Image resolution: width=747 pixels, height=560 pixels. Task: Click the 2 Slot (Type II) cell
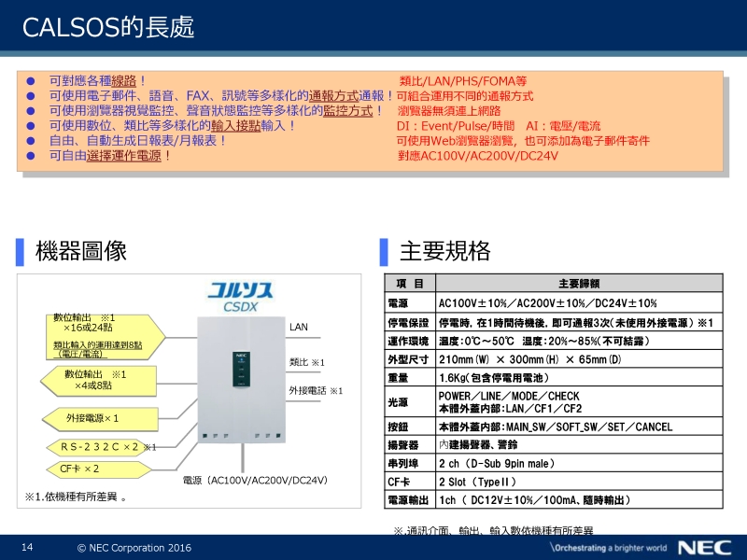coord(579,482)
